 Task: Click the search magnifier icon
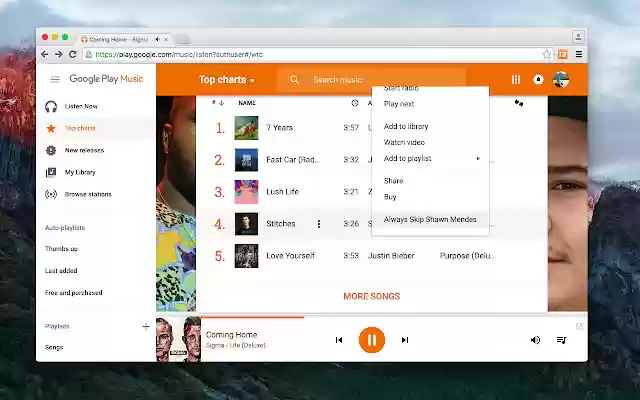[294, 80]
